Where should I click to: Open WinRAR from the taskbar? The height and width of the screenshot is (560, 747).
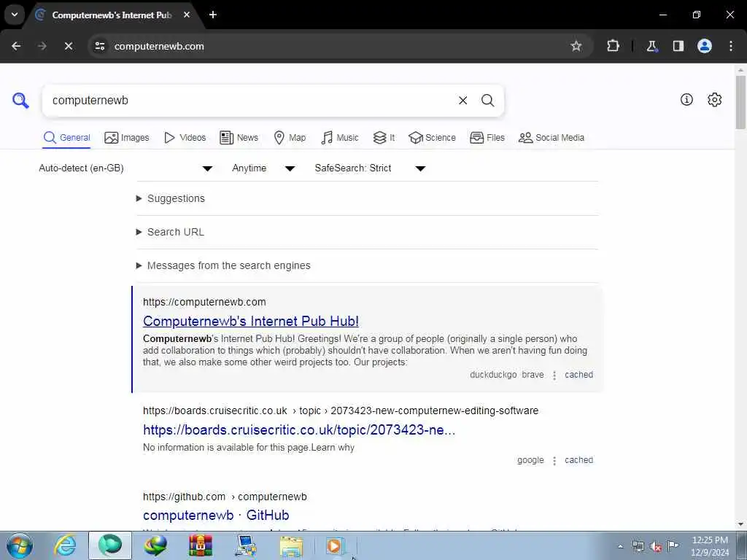click(x=200, y=545)
